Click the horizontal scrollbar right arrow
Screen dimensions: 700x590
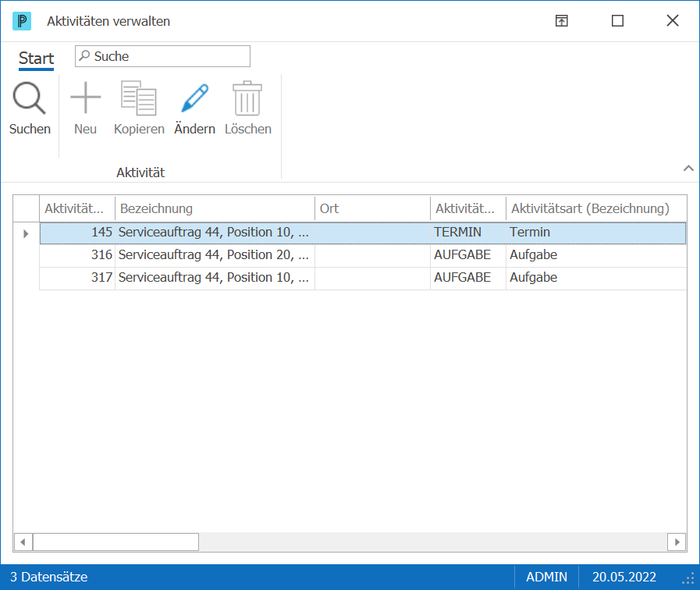(677, 542)
